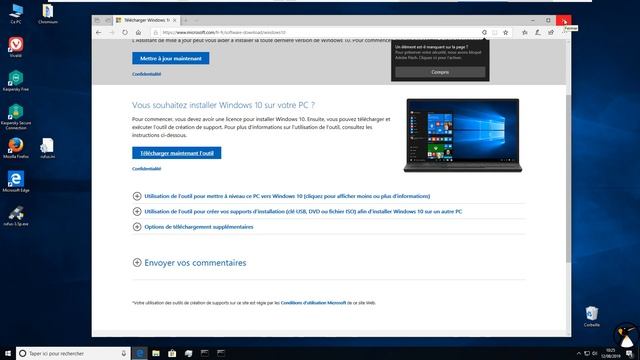Viewport: 640px width, 360px height.
Task: Click the Windows 10 laptop image
Action: [x=463, y=135]
